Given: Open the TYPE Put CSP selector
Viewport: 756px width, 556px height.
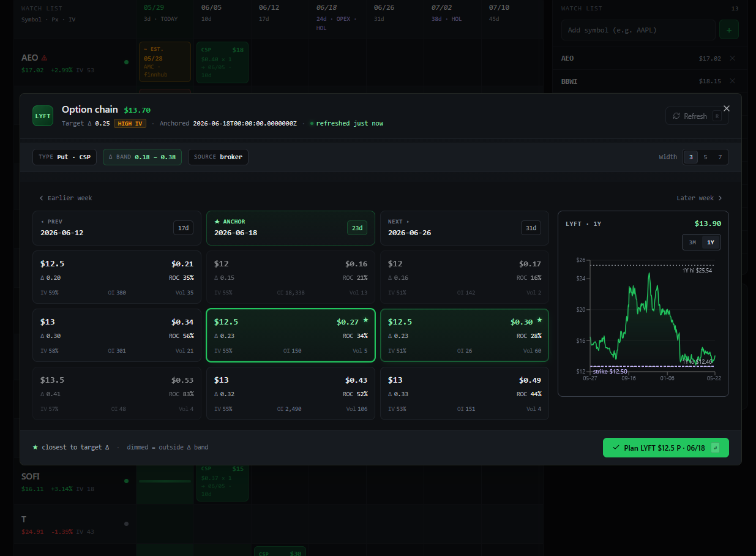Looking at the screenshot, I should 64,157.
